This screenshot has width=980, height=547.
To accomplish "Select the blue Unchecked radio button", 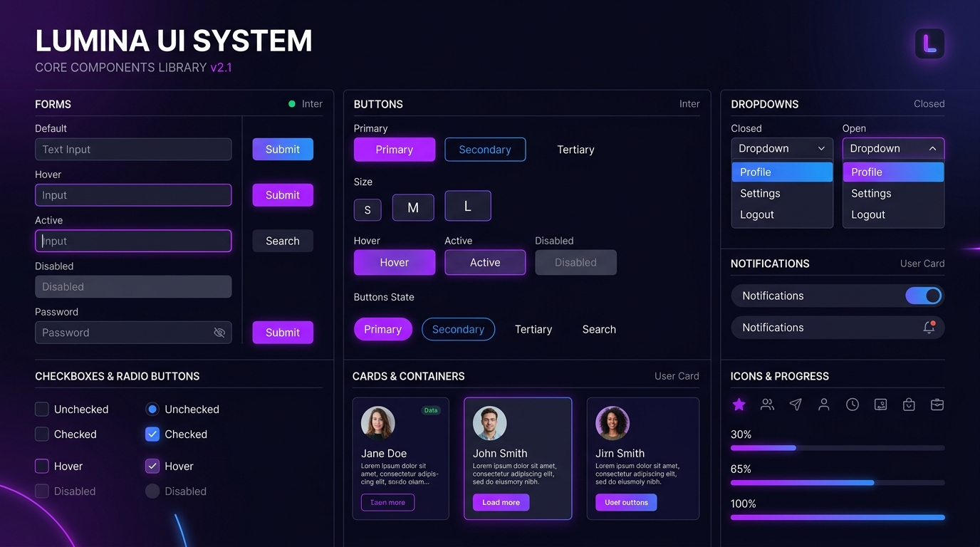I will (x=152, y=410).
